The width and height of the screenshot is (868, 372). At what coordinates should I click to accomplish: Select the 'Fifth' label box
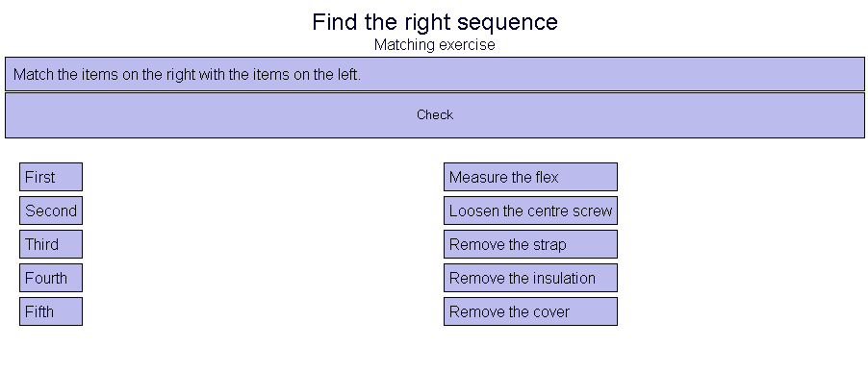(x=51, y=311)
